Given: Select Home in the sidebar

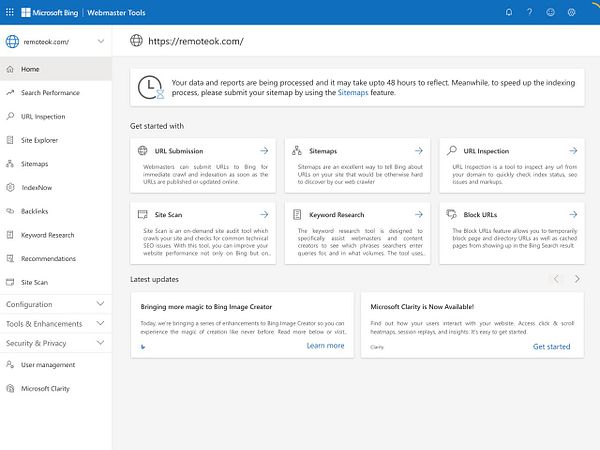Looking at the screenshot, I should (x=56, y=69).
